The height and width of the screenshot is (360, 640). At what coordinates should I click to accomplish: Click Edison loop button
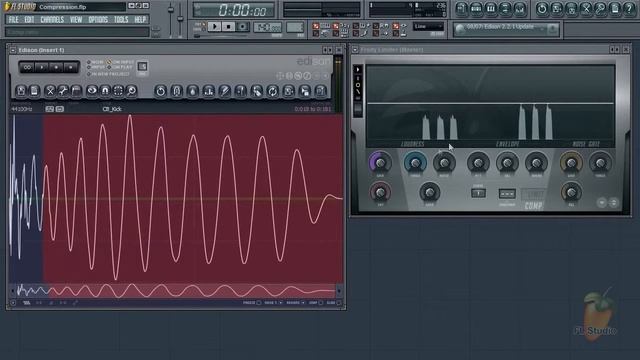27,67
